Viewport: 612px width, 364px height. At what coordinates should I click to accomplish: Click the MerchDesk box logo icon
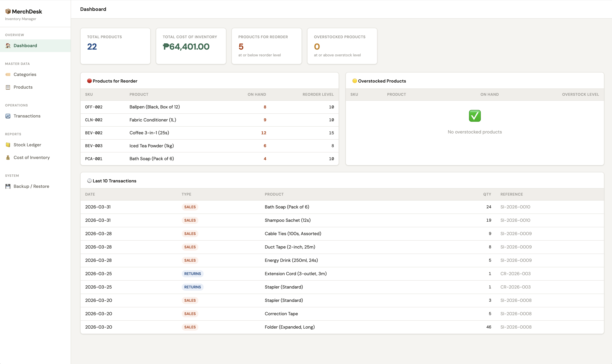[8, 11]
